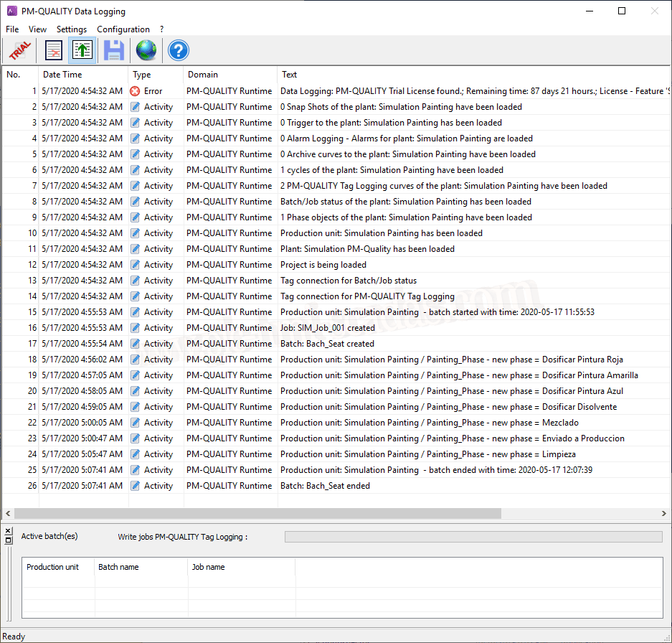The image size is (672, 643).
Task: Open help via the blue question mark icon
Action: point(178,50)
